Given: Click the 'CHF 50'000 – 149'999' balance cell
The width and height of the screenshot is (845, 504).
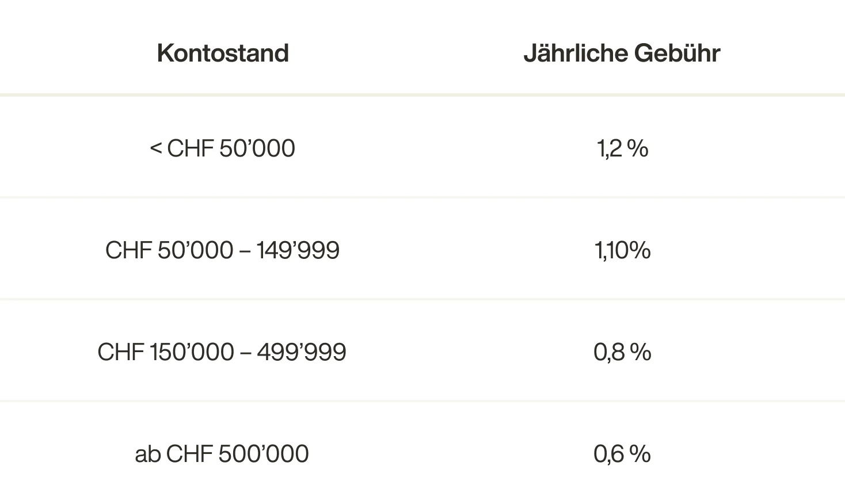Looking at the screenshot, I should tap(222, 250).
